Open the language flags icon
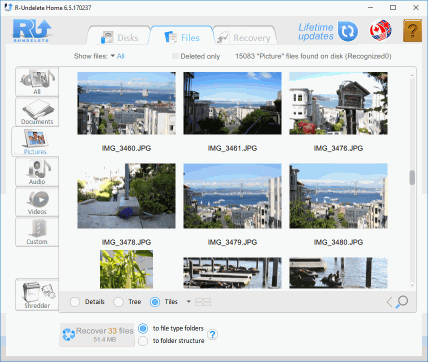Image resolution: width=428 pixels, height=362 pixels. 381,31
